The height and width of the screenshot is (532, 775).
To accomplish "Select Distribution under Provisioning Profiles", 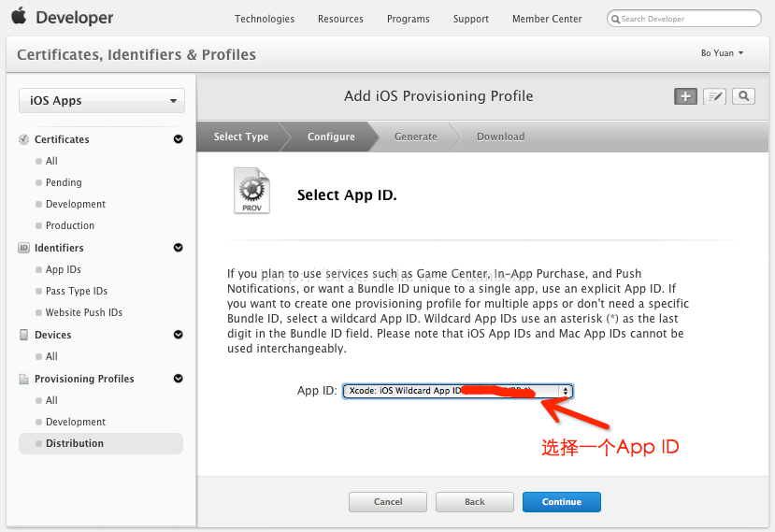I will point(75,443).
